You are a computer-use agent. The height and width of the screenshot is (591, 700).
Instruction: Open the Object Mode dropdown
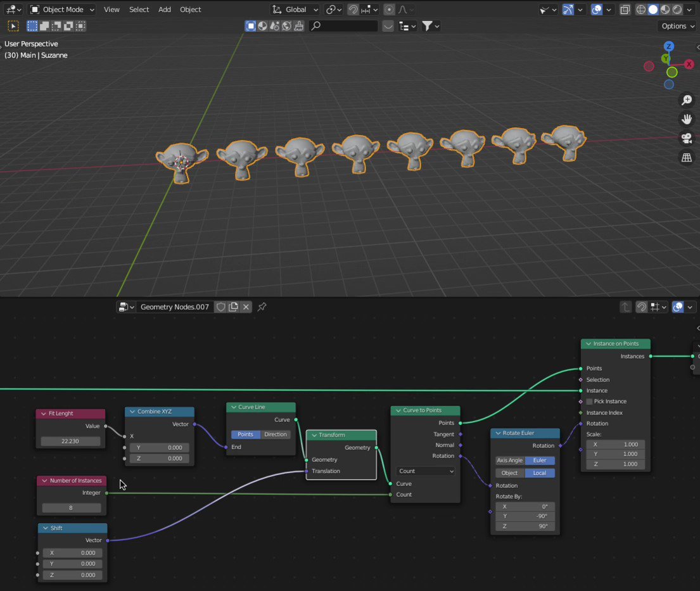[x=62, y=10]
